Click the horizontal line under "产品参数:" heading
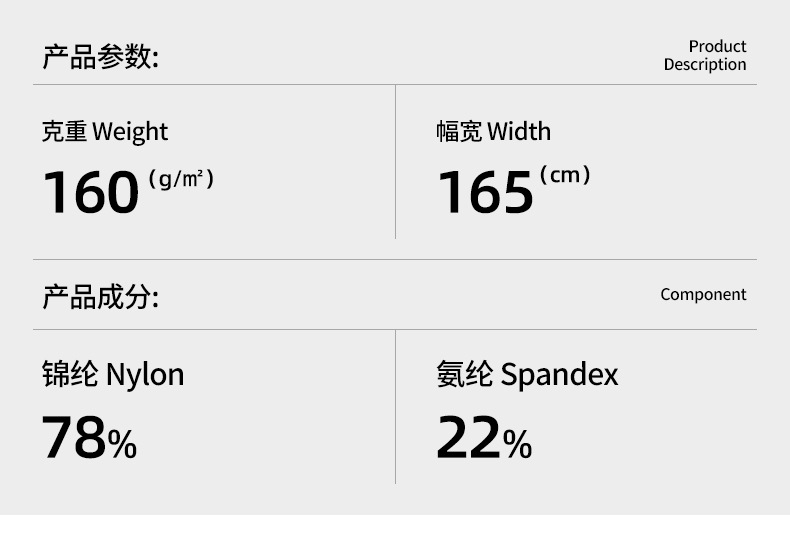The height and width of the screenshot is (545, 790). [395, 85]
